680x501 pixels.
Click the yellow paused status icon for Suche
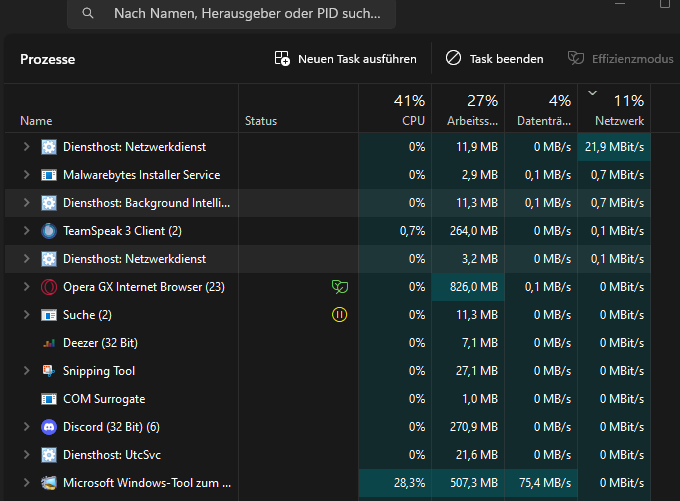[x=340, y=315]
